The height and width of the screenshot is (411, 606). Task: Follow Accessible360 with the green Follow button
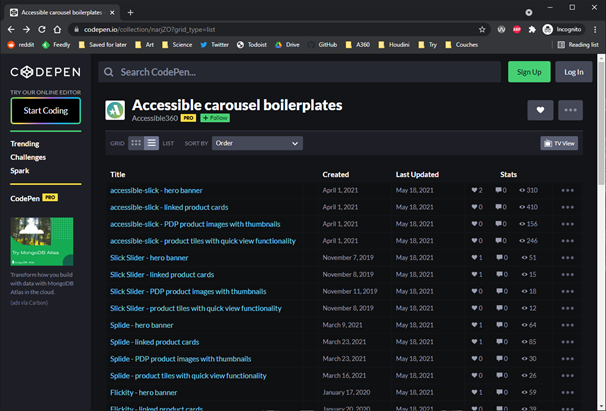[214, 117]
